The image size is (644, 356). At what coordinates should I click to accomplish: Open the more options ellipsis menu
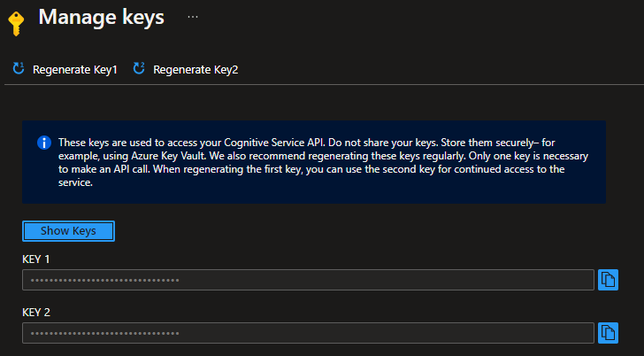click(193, 17)
